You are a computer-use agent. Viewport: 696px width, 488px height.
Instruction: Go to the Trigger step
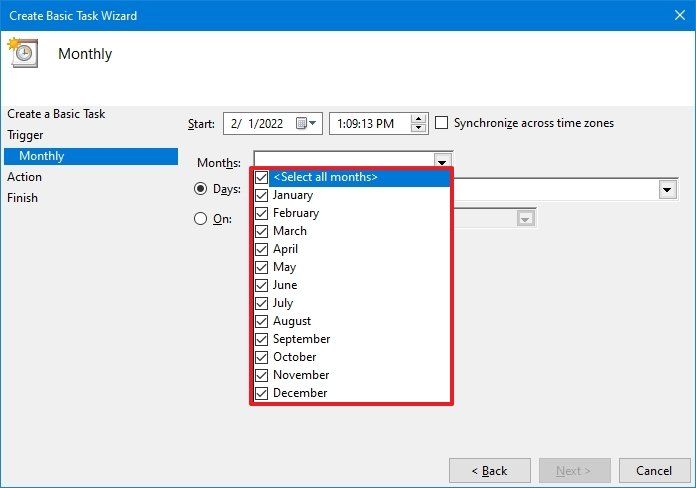coord(25,135)
